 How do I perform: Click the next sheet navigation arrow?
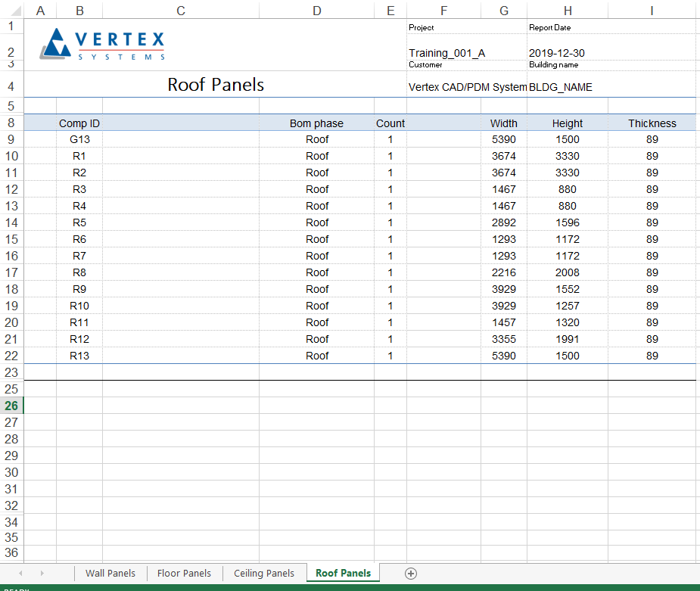[42, 574]
